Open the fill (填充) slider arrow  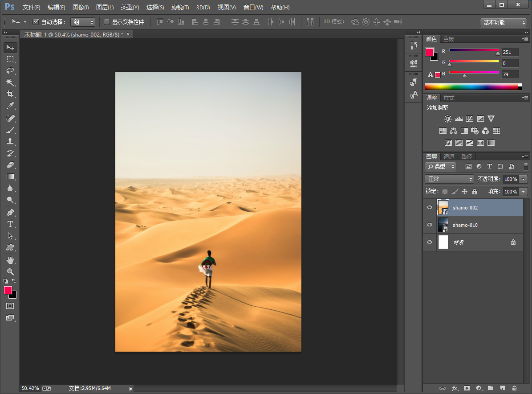coord(524,192)
